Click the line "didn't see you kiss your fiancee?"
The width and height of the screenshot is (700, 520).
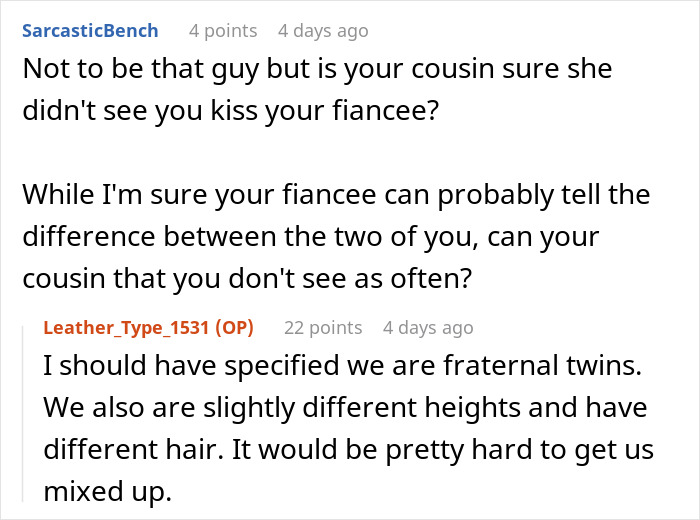point(231,111)
